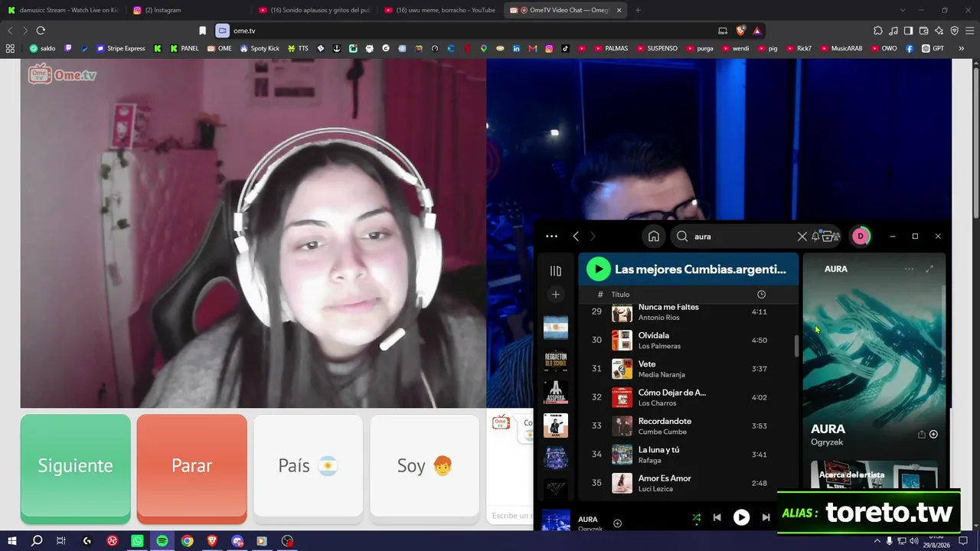Open Spotify from the Windows taskbar

[x=162, y=541]
